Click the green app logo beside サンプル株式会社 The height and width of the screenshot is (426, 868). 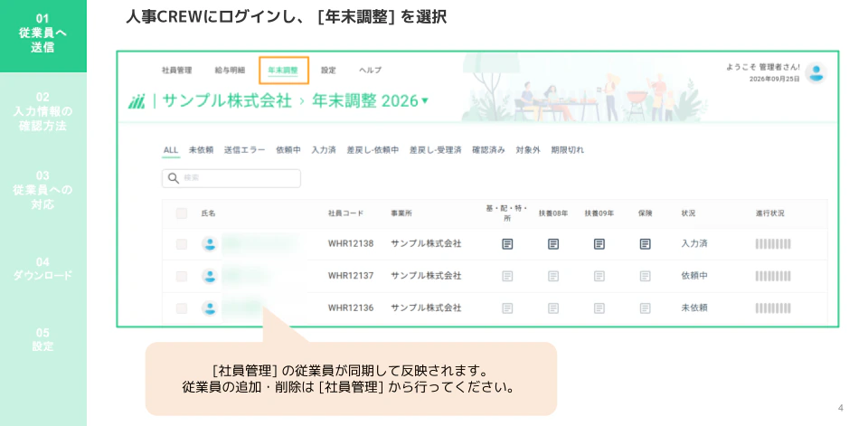(137, 101)
